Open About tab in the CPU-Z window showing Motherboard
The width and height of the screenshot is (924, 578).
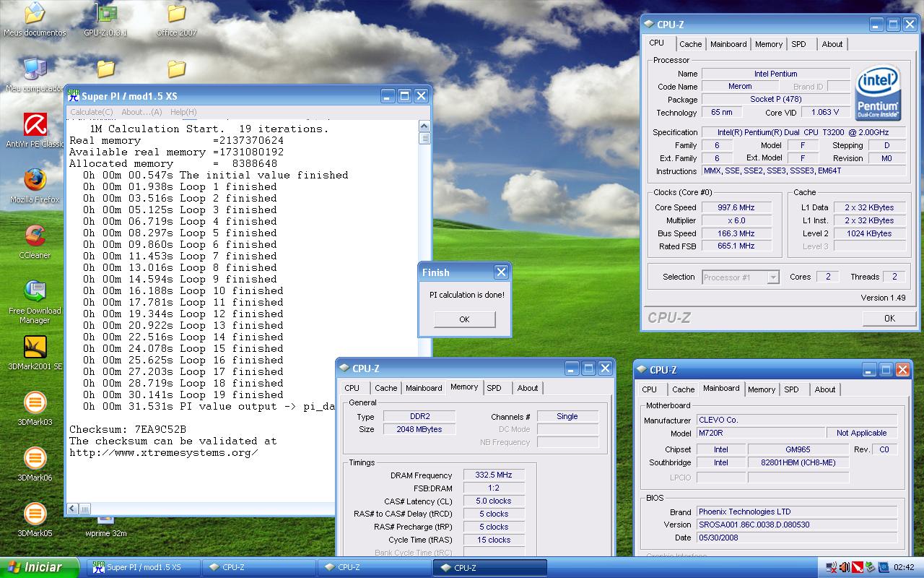tap(825, 389)
